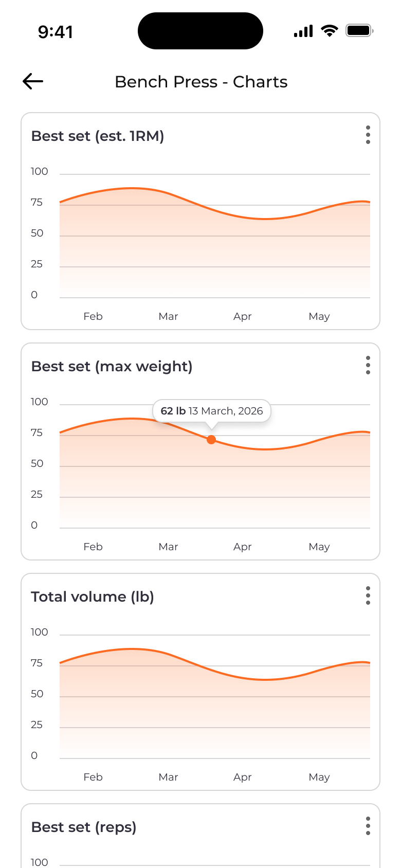Open three-dot menu on Best set (max weight)
This screenshot has width=401, height=868.
click(x=368, y=365)
